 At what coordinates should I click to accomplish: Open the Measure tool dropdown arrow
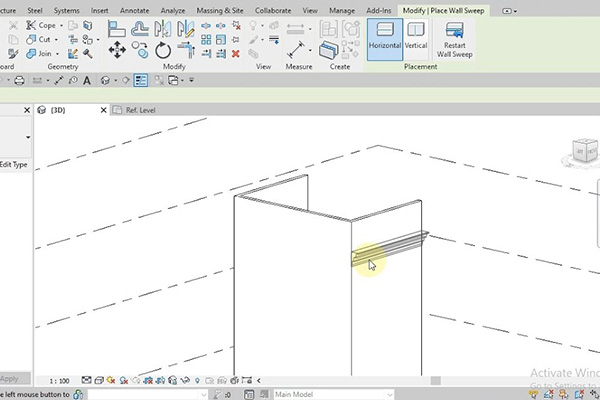pos(310,50)
